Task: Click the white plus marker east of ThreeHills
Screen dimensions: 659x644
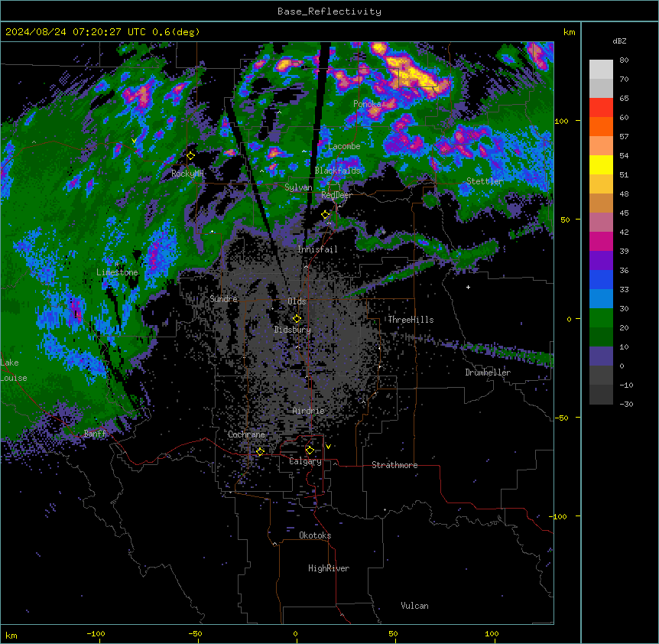Action: [x=468, y=287]
